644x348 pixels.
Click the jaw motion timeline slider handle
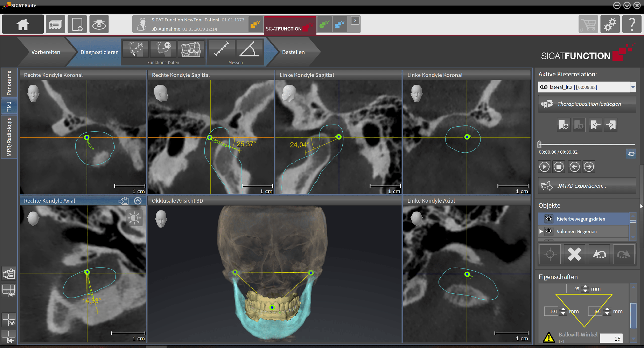tap(540, 144)
